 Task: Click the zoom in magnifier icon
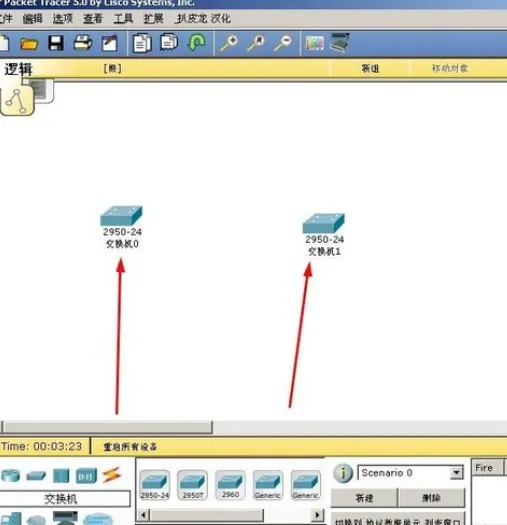coord(229,43)
